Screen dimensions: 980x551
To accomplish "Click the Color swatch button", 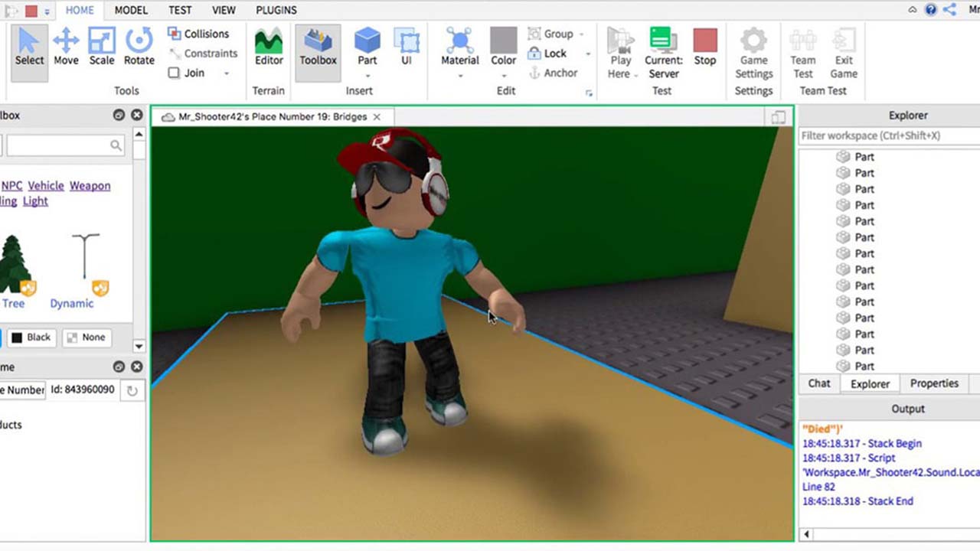I will click(504, 47).
